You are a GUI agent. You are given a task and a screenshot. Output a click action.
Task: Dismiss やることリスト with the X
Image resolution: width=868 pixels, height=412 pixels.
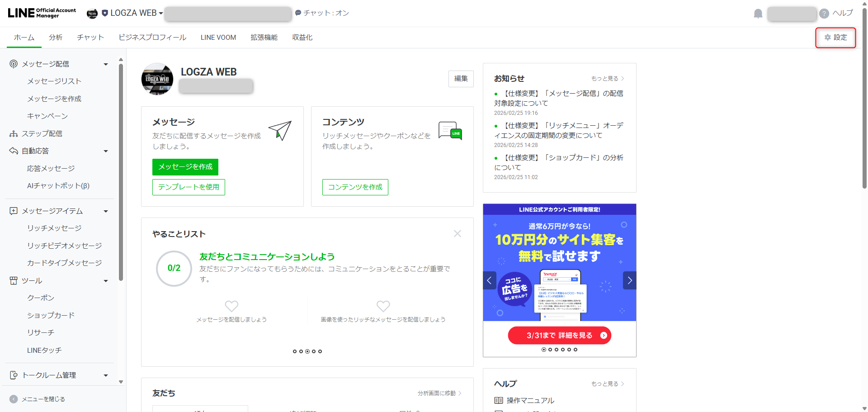(457, 233)
